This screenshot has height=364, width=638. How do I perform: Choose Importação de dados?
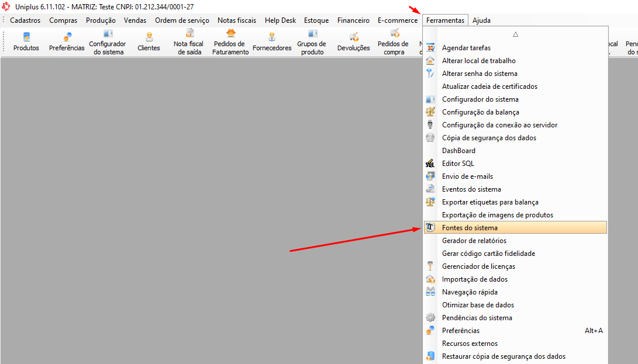[516, 279]
